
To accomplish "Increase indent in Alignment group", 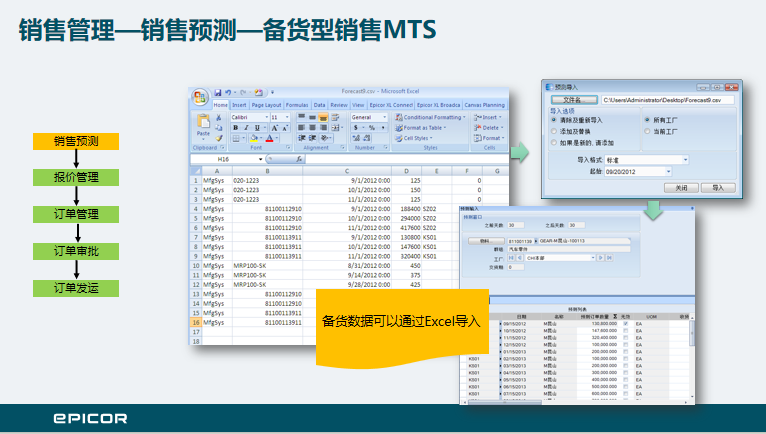I will (313, 138).
